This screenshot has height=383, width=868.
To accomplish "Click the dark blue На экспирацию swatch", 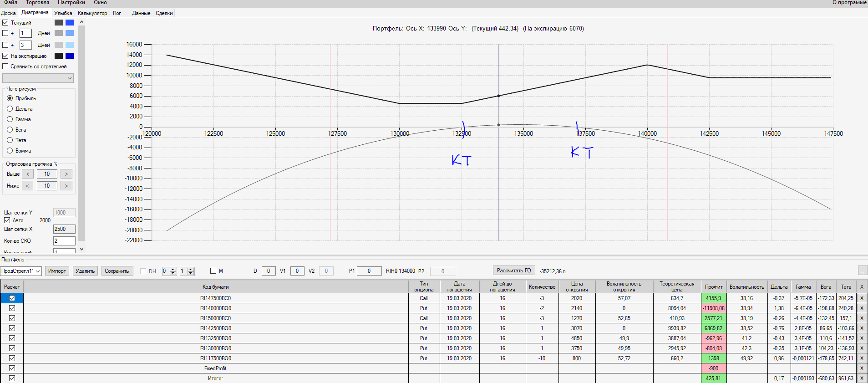I will 70,56.
